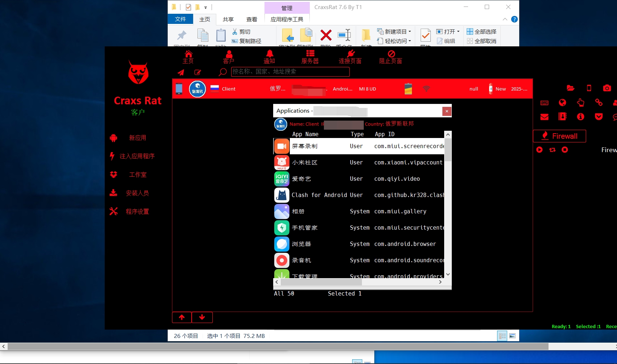Click the pointing hand icon

tap(581, 103)
